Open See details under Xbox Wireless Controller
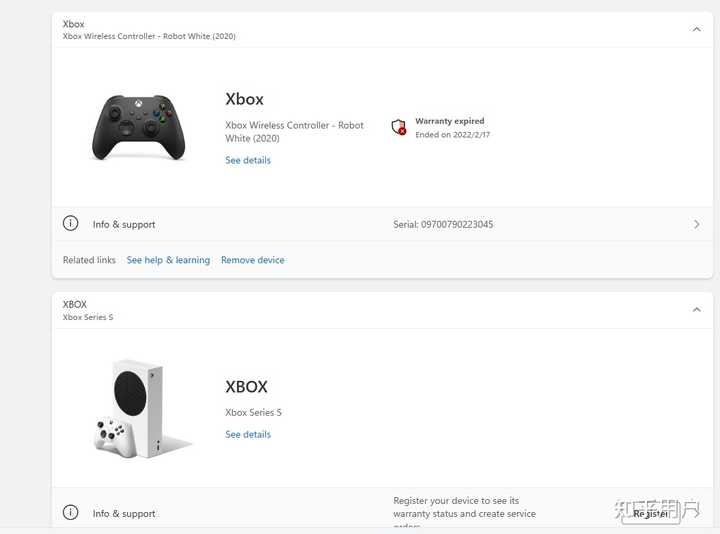720x534 pixels. [248, 160]
